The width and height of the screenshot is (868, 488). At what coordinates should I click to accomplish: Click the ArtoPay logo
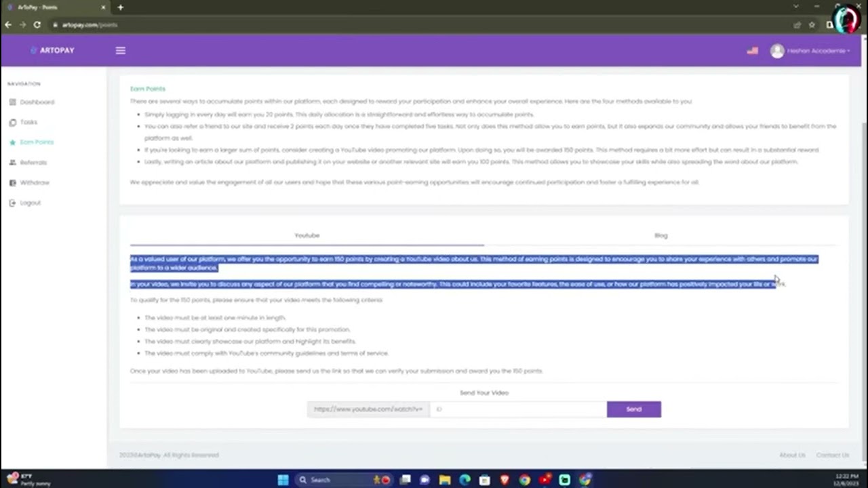[x=52, y=50]
